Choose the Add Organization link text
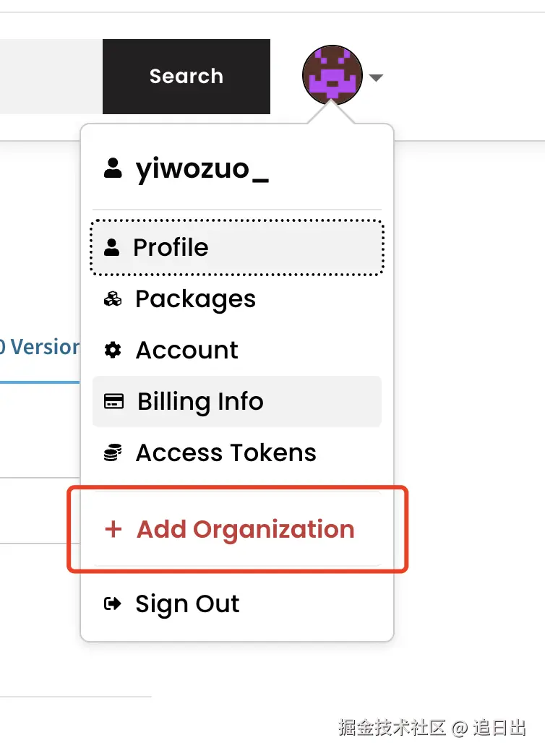The height and width of the screenshot is (756, 545). tap(245, 530)
